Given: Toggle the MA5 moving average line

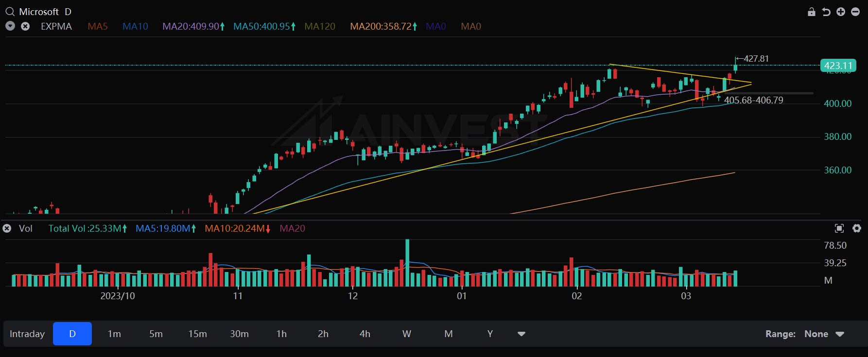Looking at the screenshot, I should pos(98,26).
